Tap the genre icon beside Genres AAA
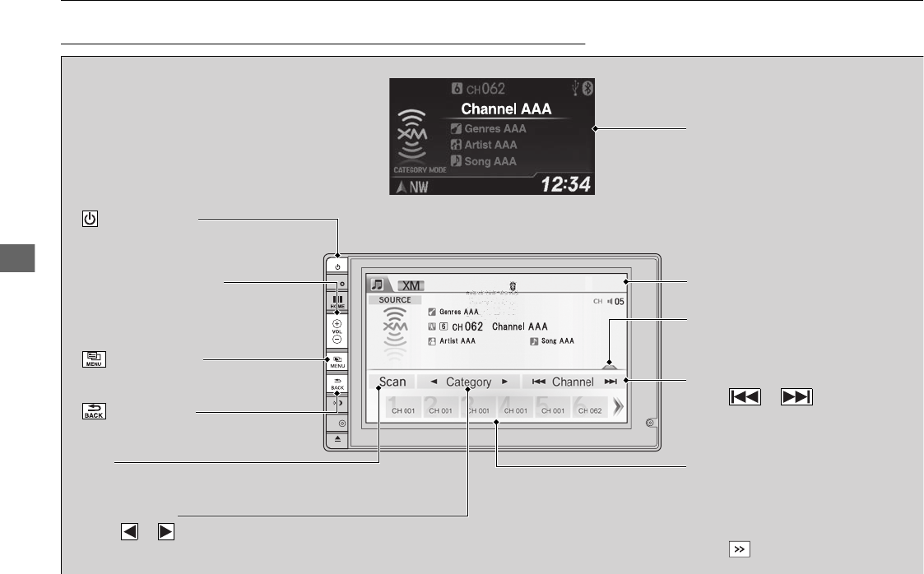This screenshot has width=924, height=574. point(432,312)
